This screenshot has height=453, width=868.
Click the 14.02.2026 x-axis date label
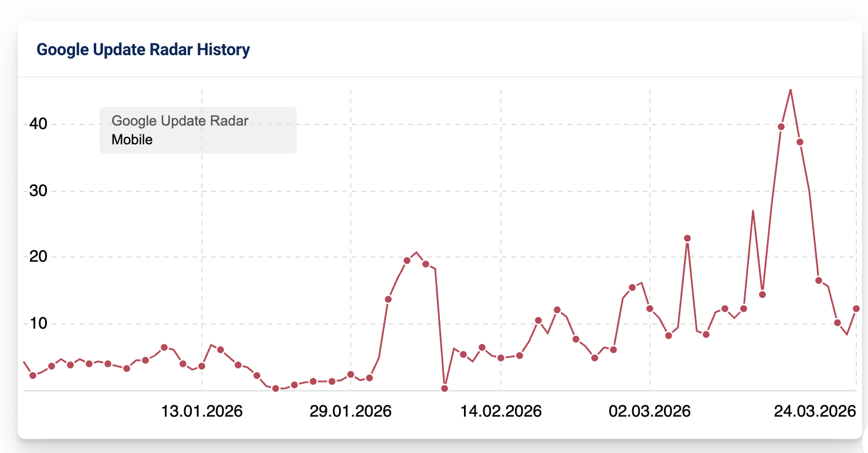[x=501, y=411]
